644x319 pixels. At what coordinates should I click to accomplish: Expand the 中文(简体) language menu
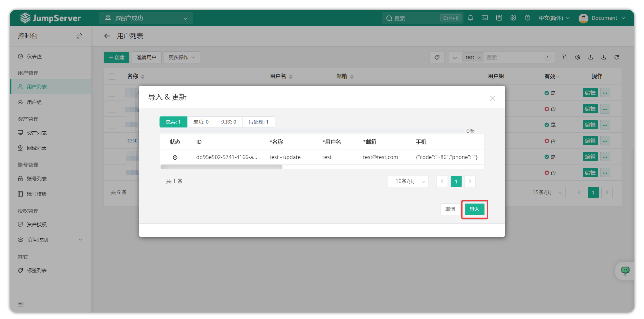tap(554, 18)
